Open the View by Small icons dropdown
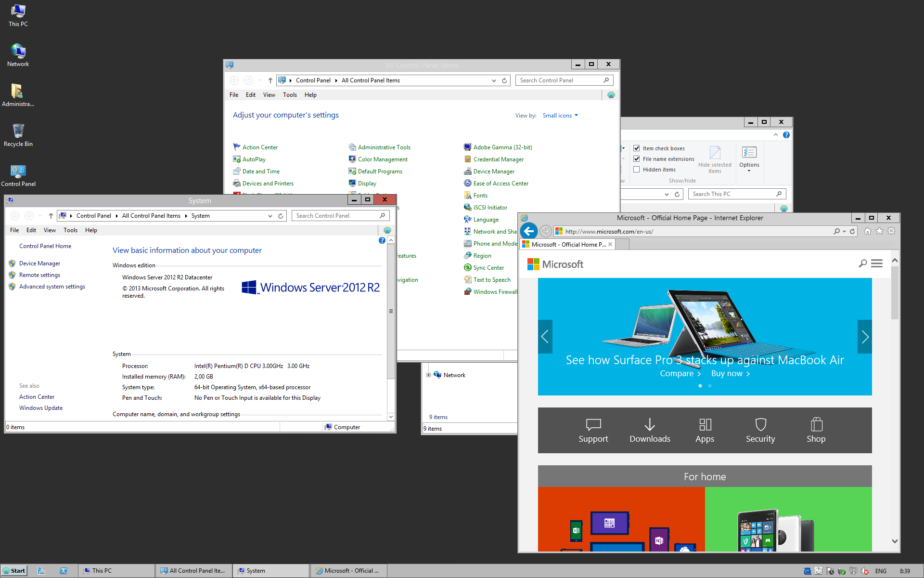This screenshot has width=924, height=578. click(x=560, y=116)
